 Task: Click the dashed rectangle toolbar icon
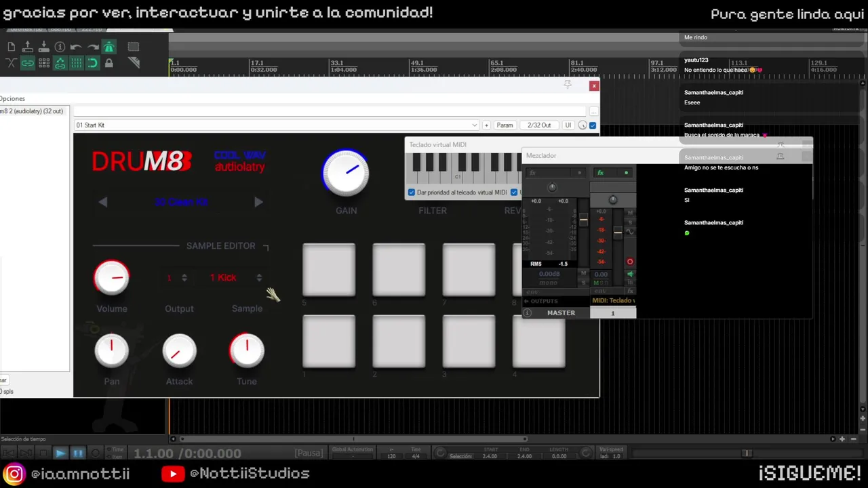click(x=133, y=47)
